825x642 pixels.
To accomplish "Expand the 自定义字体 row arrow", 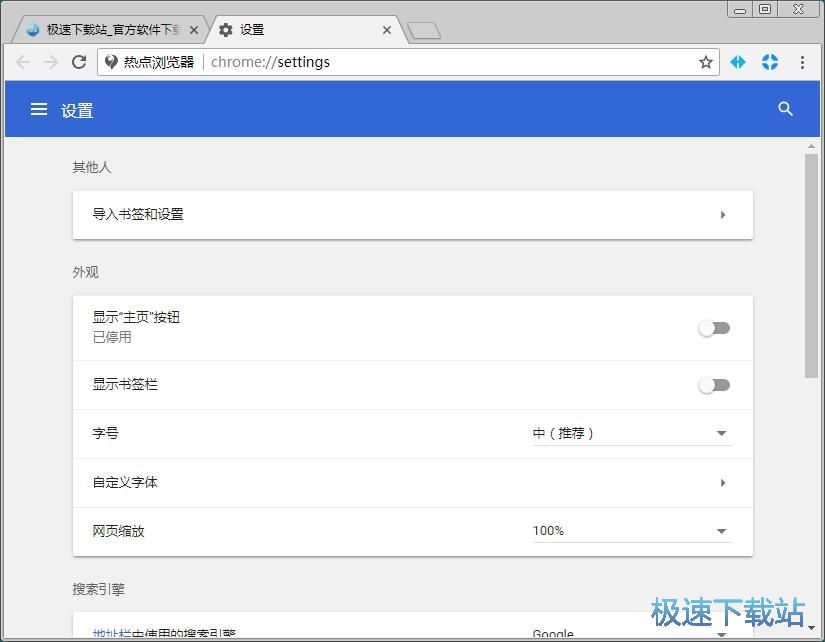I will 723,483.
